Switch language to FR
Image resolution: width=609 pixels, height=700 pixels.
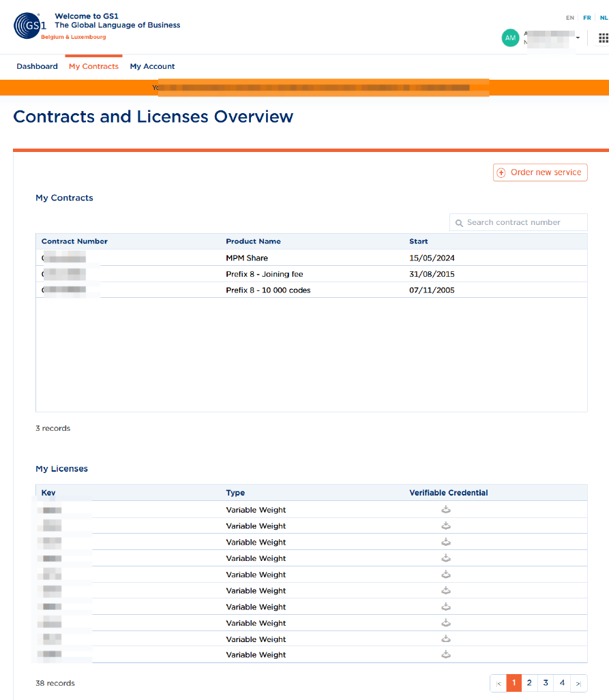click(587, 18)
